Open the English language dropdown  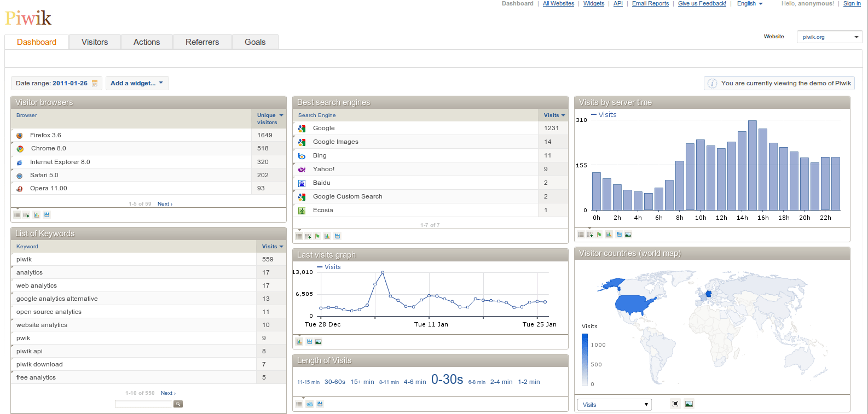[749, 4]
